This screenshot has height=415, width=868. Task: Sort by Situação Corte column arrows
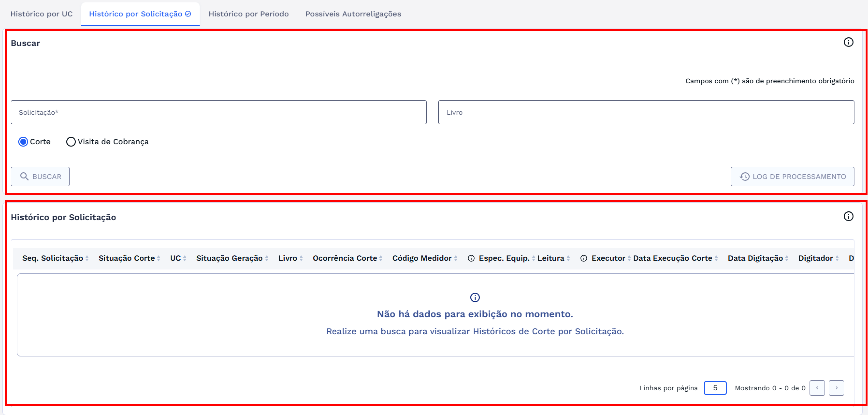[158, 258]
